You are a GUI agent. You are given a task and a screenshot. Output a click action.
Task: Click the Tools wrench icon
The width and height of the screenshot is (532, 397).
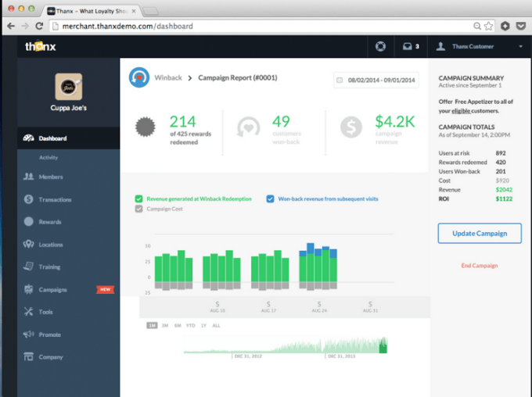[x=28, y=312]
